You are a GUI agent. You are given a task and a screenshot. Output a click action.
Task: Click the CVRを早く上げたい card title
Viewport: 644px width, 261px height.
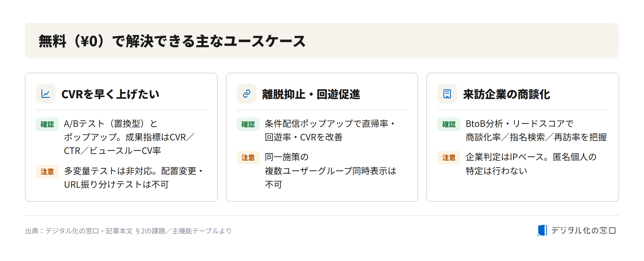(x=110, y=94)
